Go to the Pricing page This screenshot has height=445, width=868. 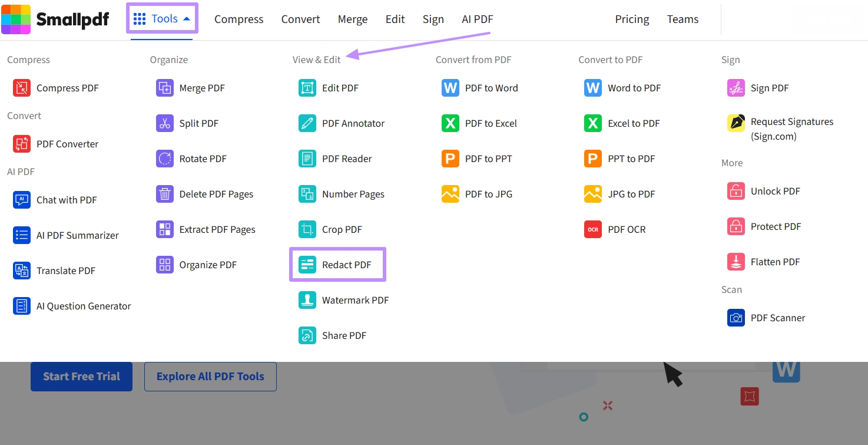pos(632,19)
